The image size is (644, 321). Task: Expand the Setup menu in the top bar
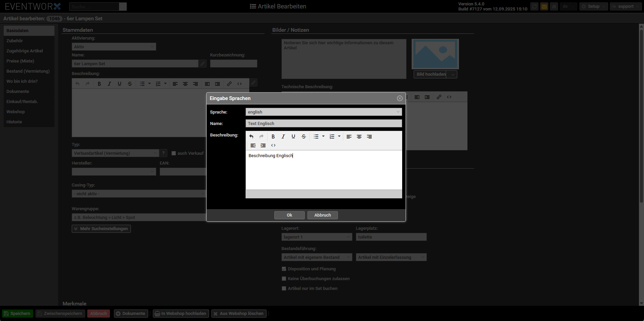click(593, 6)
